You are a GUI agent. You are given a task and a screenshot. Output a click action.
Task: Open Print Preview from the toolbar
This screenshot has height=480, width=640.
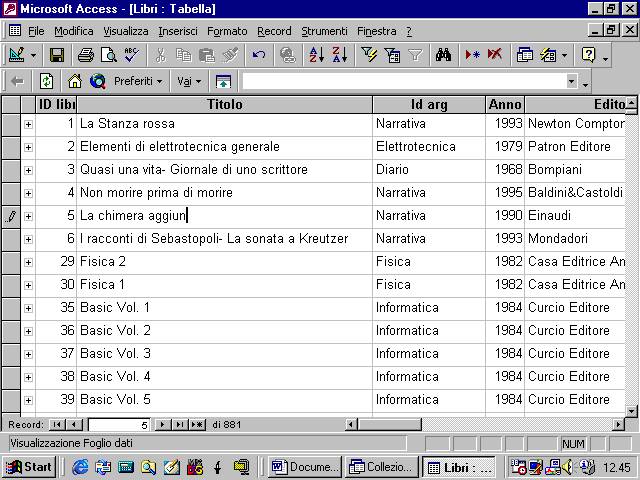tap(109, 55)
